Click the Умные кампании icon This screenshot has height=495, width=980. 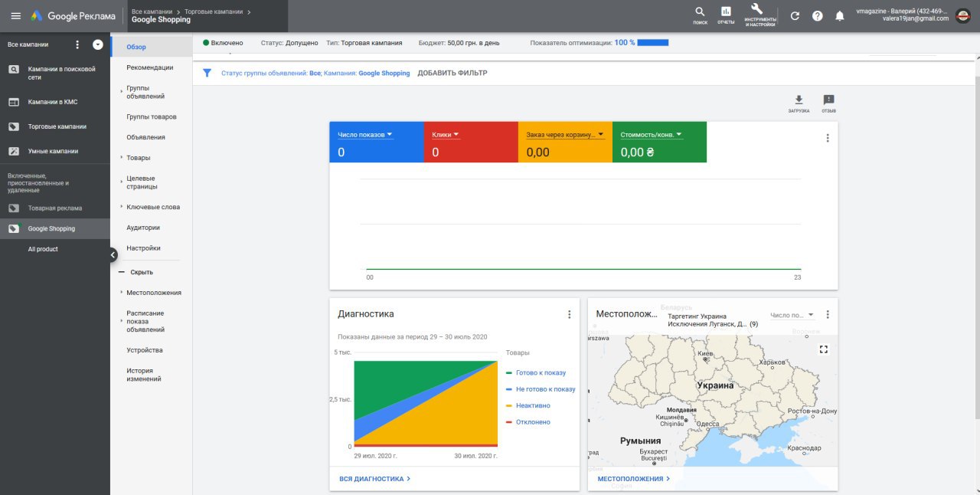tap(14, 151)
